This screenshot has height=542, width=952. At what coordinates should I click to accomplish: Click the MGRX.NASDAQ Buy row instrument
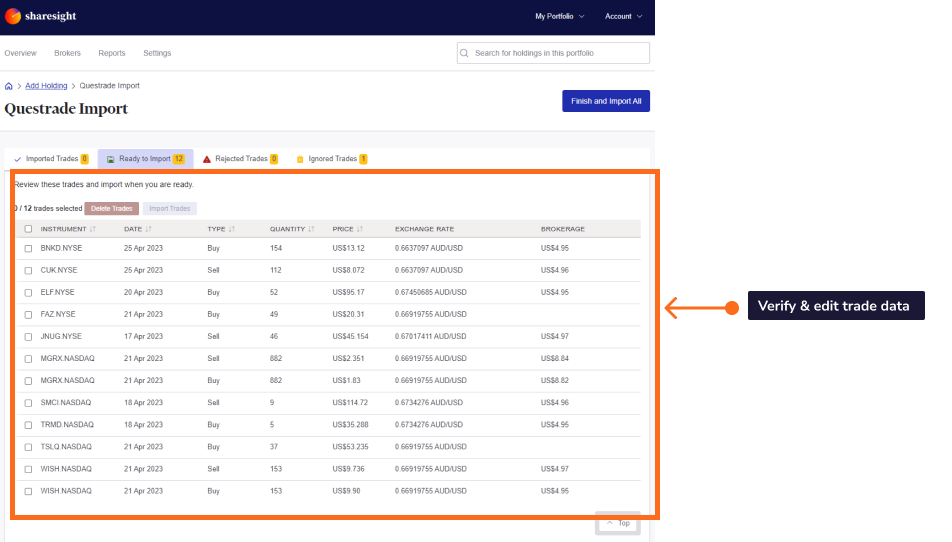[67, 381]
